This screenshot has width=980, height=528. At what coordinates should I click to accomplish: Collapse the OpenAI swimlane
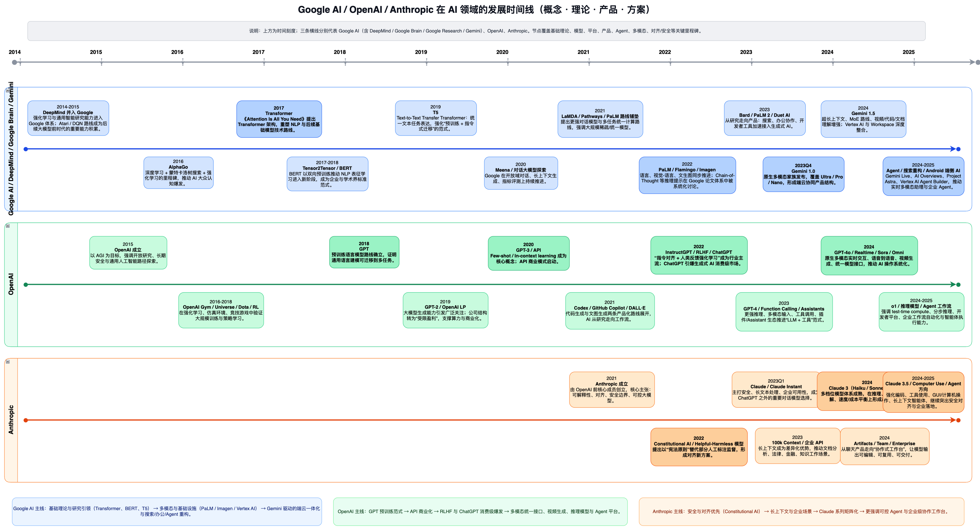(x=8, y=226)
